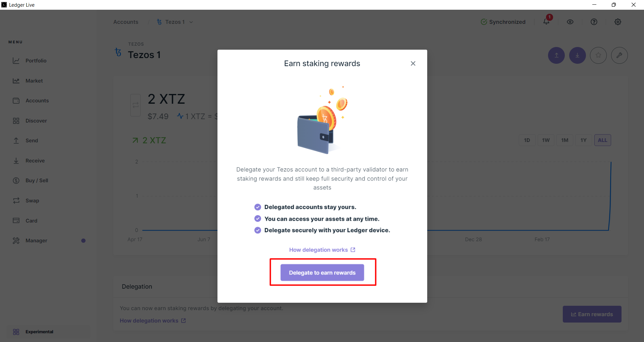Toggle discreet mode with the eye icon
Screen dimensions: 644x342
point(570,21)
